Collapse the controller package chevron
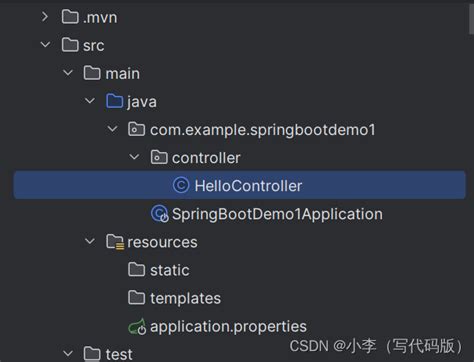The height and width of the screenshot is (362, 474). [134, 157]
